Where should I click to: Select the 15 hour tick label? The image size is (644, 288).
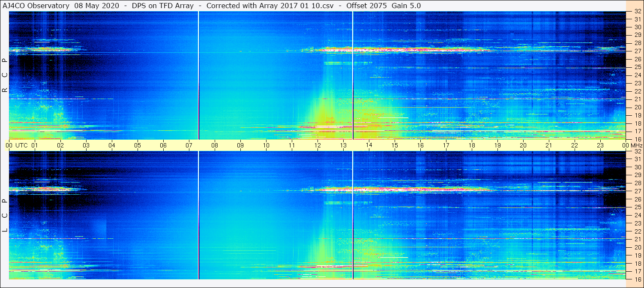coord(395,145)
